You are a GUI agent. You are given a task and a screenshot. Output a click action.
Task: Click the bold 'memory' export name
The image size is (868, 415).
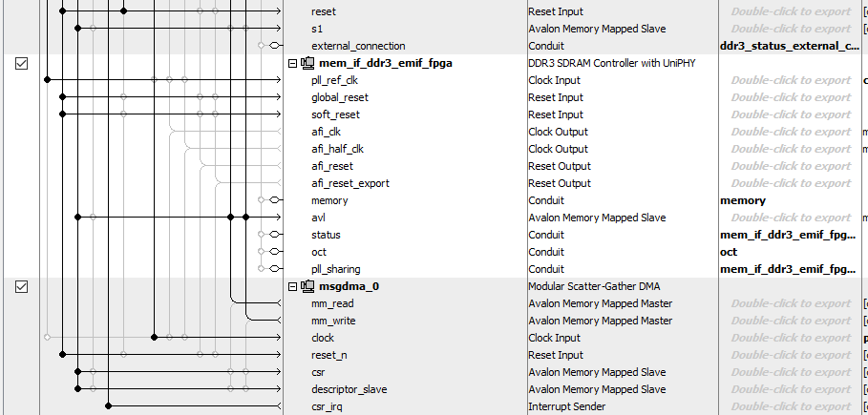coord(743,200)
